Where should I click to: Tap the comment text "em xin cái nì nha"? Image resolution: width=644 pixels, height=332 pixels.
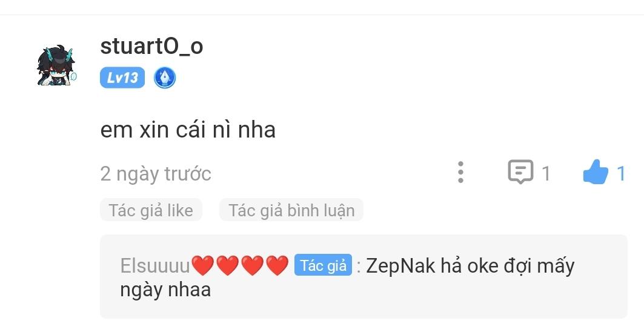[x=188, y=130]
